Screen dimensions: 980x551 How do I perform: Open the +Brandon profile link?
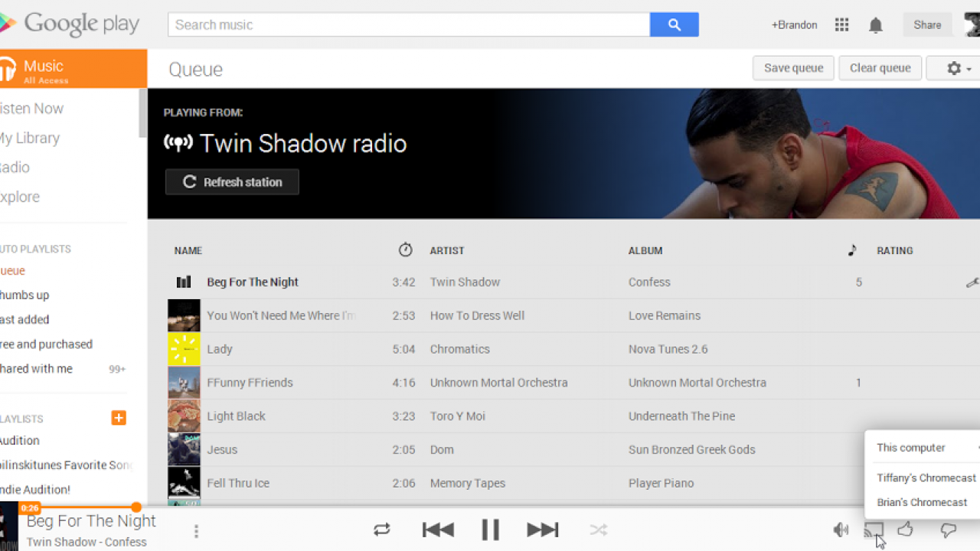tap(795, 25)
